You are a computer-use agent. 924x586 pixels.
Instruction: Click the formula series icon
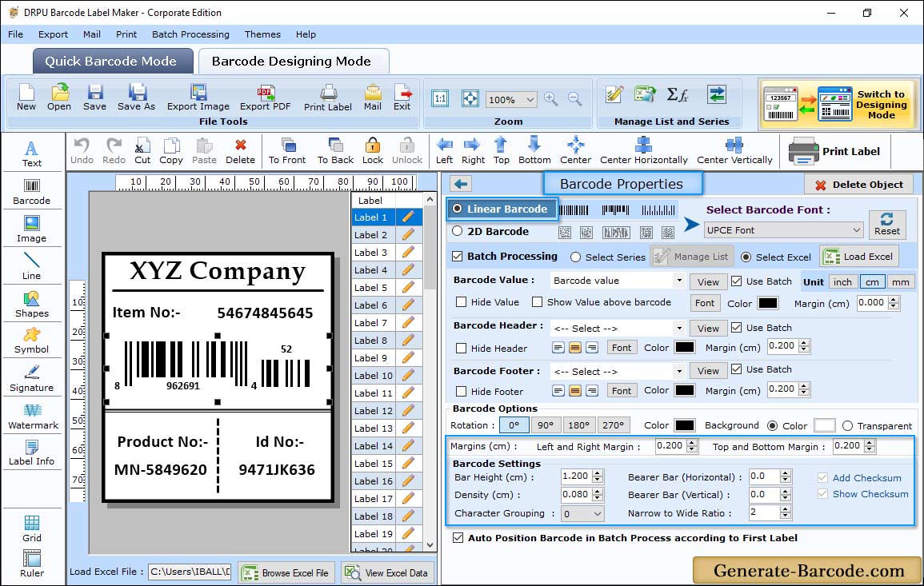click(x=677, y=94)
